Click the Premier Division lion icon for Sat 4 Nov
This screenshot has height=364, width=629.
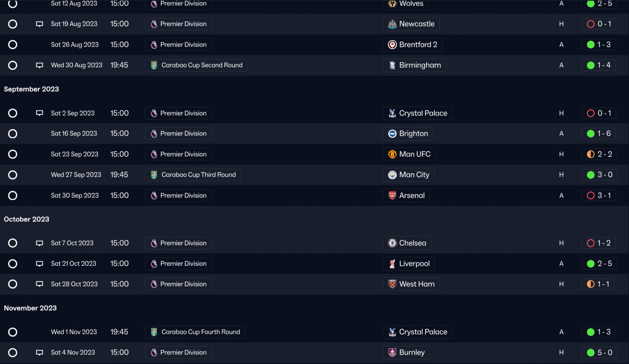pyautogui.click(x=154, y=352)
